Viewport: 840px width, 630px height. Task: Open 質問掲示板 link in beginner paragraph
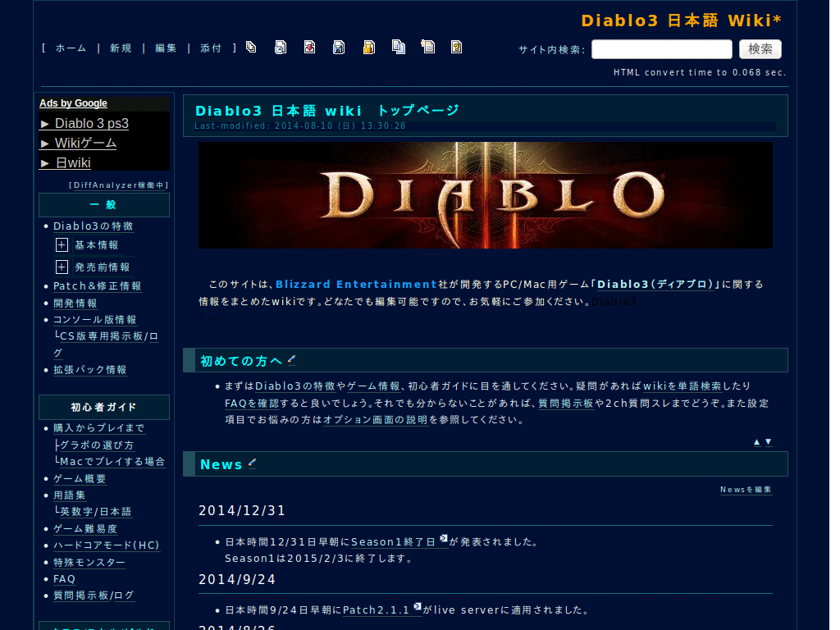[565, 404]
